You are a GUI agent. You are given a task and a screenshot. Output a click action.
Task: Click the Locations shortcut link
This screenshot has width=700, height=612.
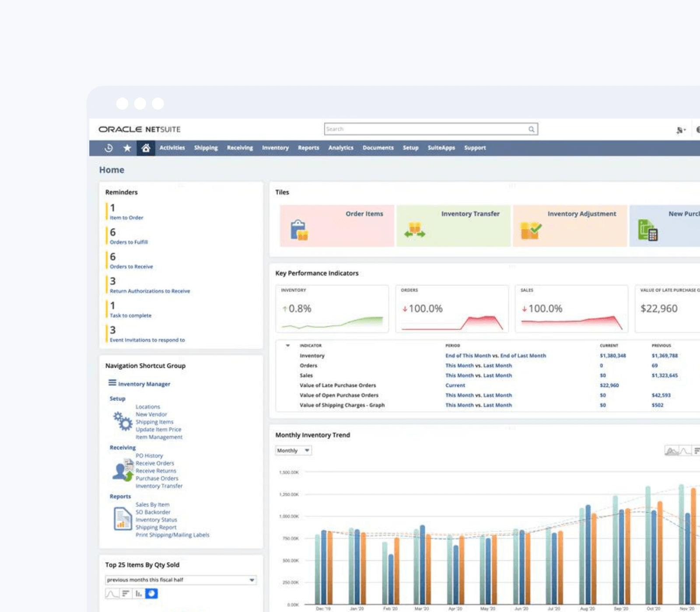click(147, 407)
